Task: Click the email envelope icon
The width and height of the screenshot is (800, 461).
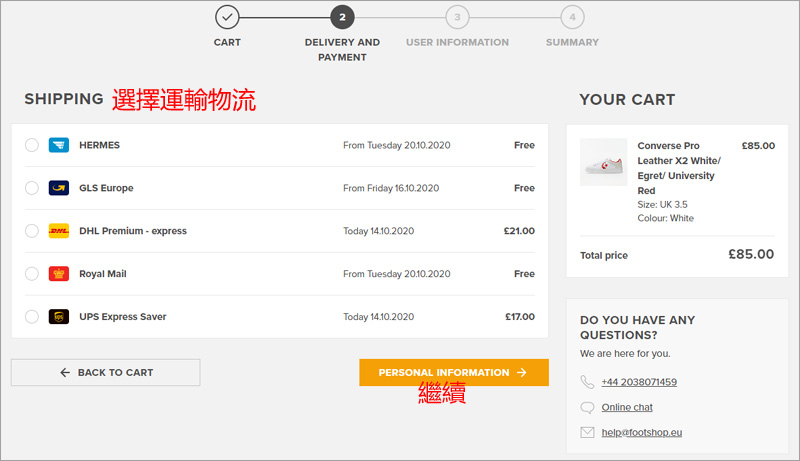Action: 587,432
